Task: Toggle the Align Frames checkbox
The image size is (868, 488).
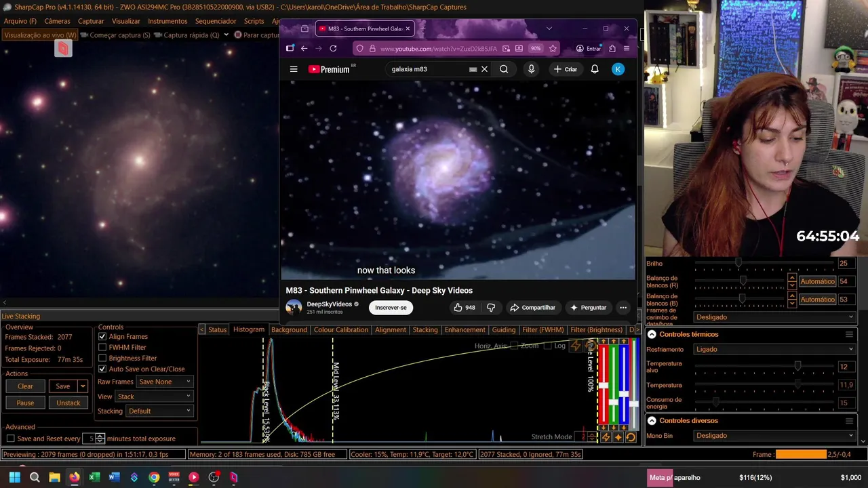Action: pyautogui.click(x=102, y=336)
